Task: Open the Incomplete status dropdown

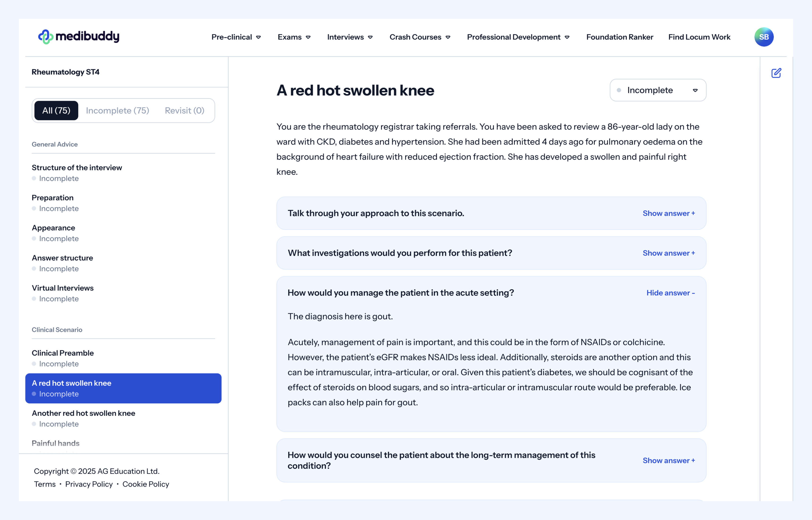Action: click(x=658, y=90)
